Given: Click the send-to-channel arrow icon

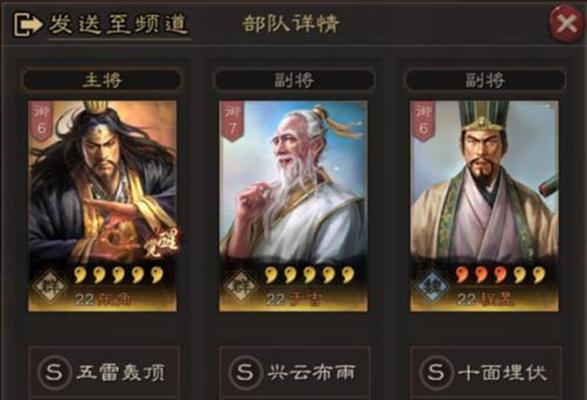Looking at the screenshot, I should point(28,24).
